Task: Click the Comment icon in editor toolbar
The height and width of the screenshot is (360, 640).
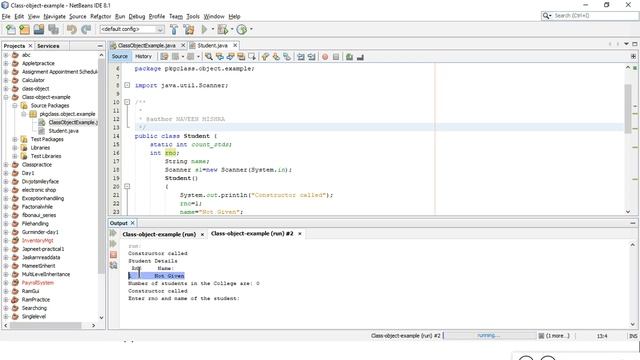Action: pyautogui.click(x=349, y=57)
